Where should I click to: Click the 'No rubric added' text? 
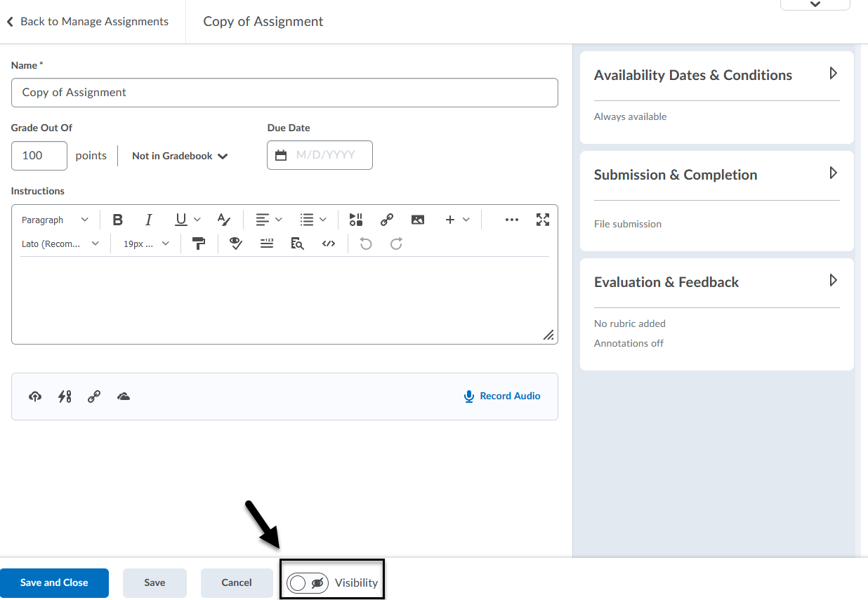(x=630, y=324)
